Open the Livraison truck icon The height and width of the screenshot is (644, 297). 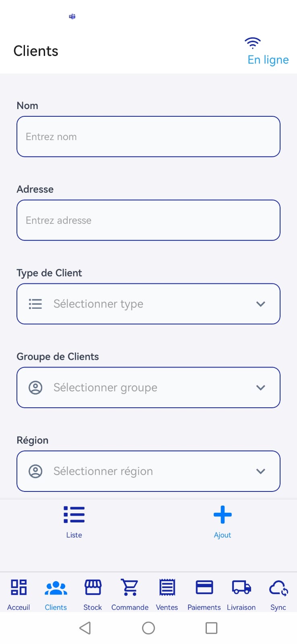(241, 587)
